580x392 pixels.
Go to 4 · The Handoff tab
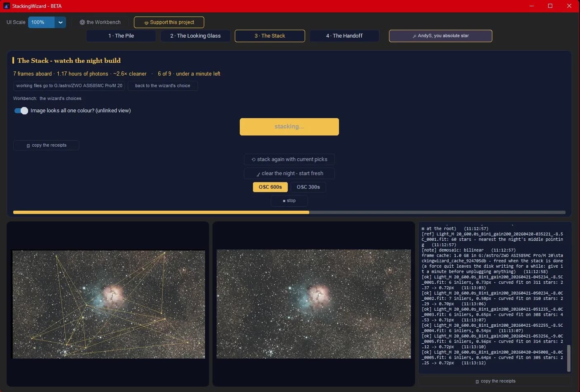(x=344, y=36)
